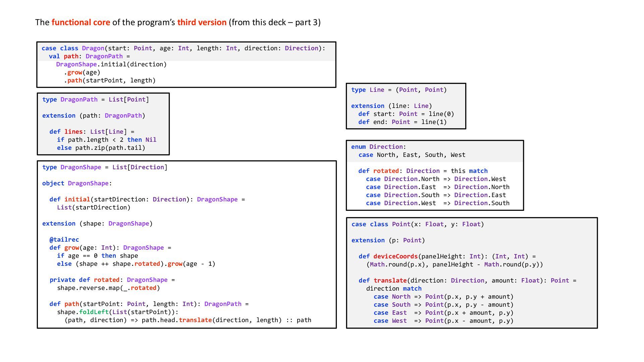The image size is (644, 362).
Task: Click the '@tailrec' annotation
Action: point(64,240)
